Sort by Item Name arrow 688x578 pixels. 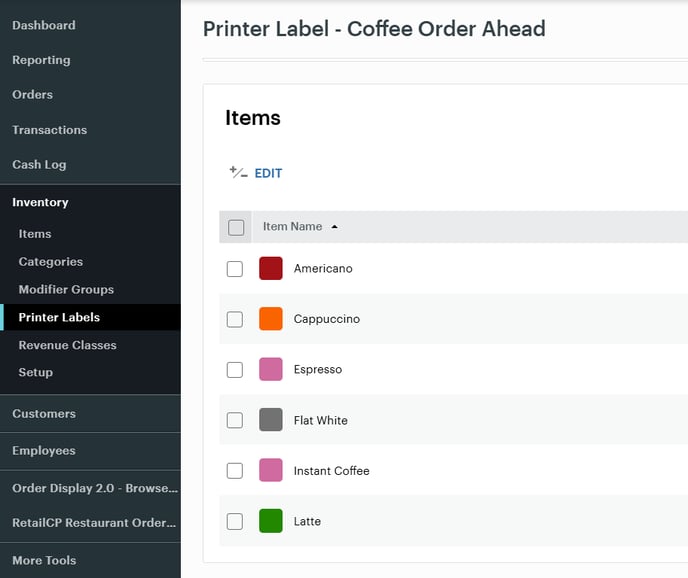[x=334, y=227]
